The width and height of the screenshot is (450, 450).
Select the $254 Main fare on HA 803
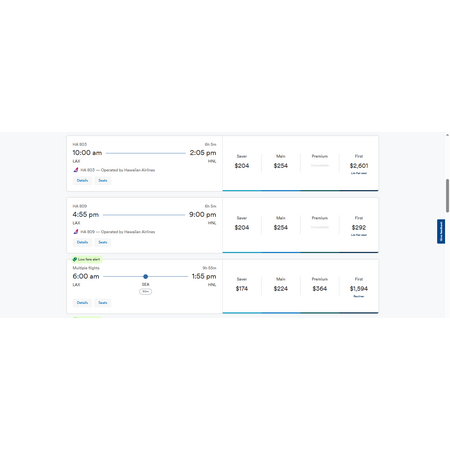click(x=281, y=163)
